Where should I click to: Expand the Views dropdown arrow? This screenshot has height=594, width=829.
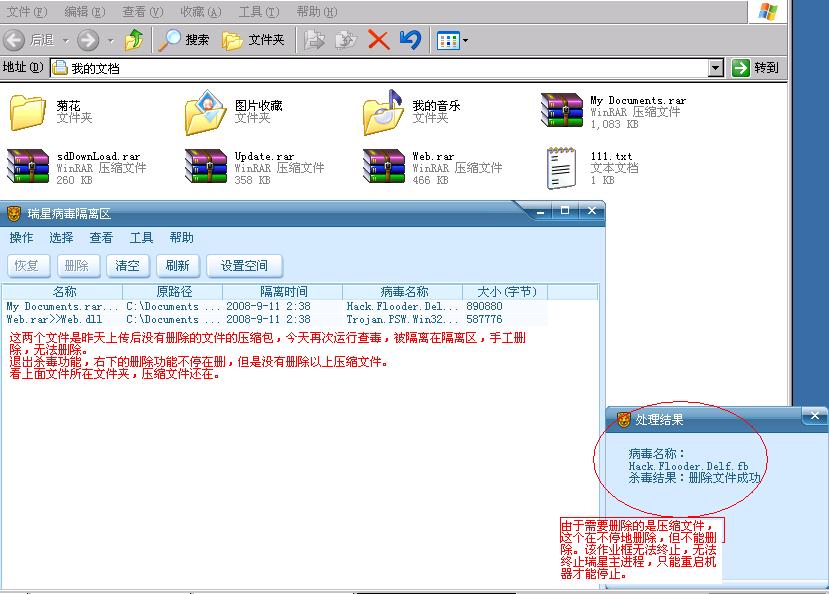click(465, 40)
